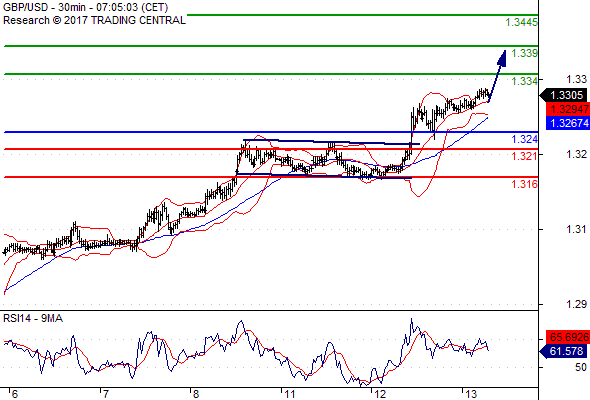Click the dark blue forecast arrow head
The image size is (590, 400).
pyautogui.click(x=502, y=58)
